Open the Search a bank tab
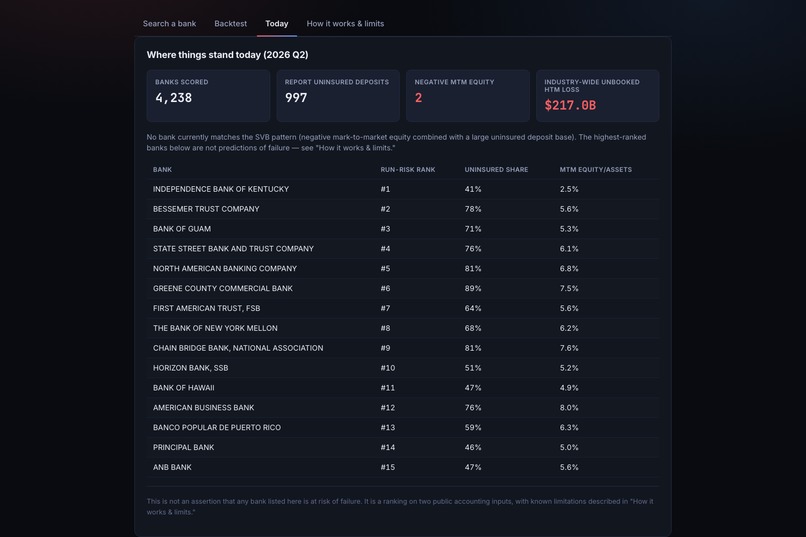The image size is (806, 537). pyautogui.click(x=169, y=24)
